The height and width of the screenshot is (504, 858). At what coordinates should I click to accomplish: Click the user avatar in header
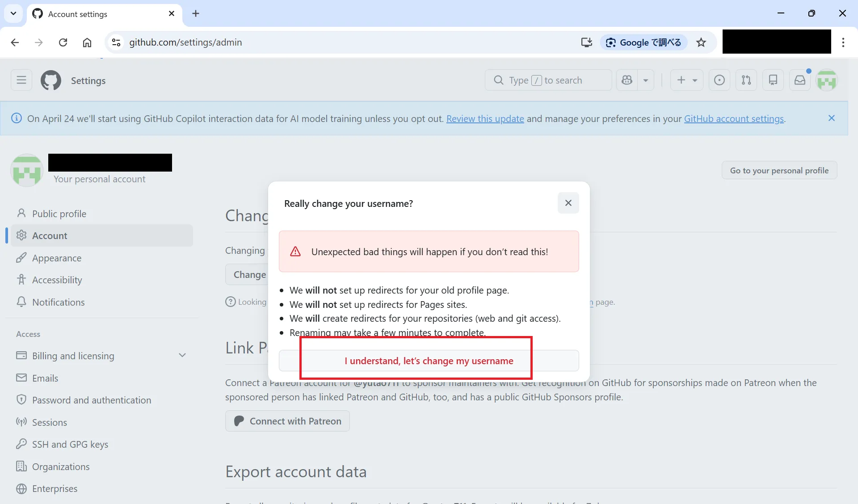[x=827, y=81]
